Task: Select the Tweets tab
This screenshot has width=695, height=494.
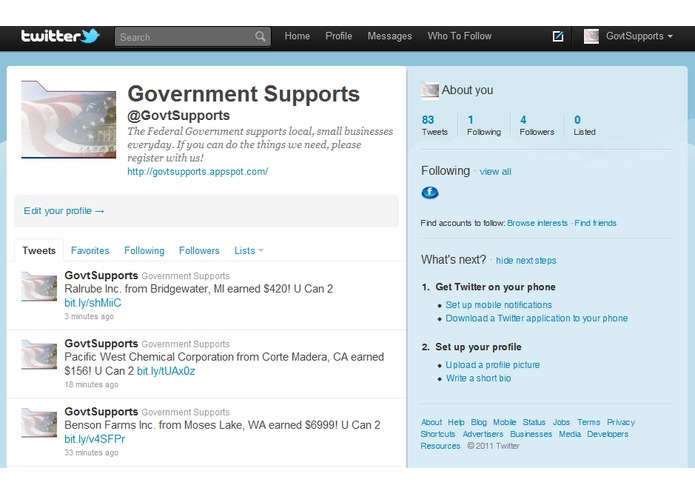Action: click(39, 251)
